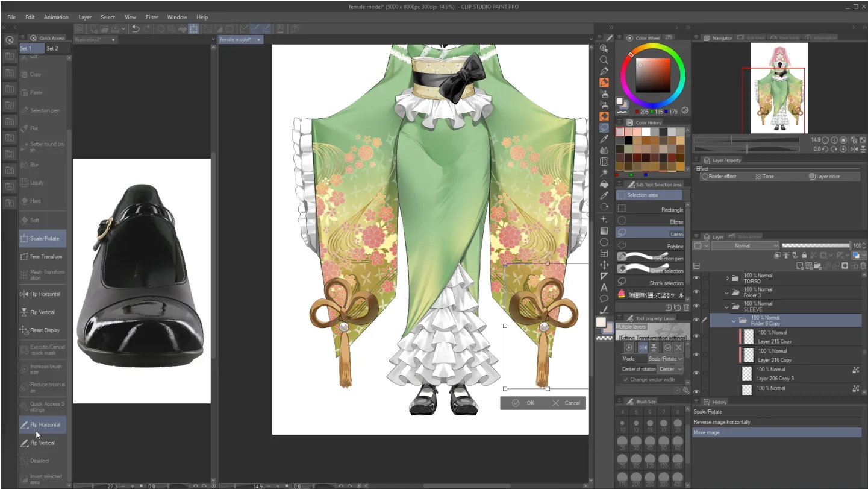Click the CLIP STUDIO launcher icon

[79, 28]
